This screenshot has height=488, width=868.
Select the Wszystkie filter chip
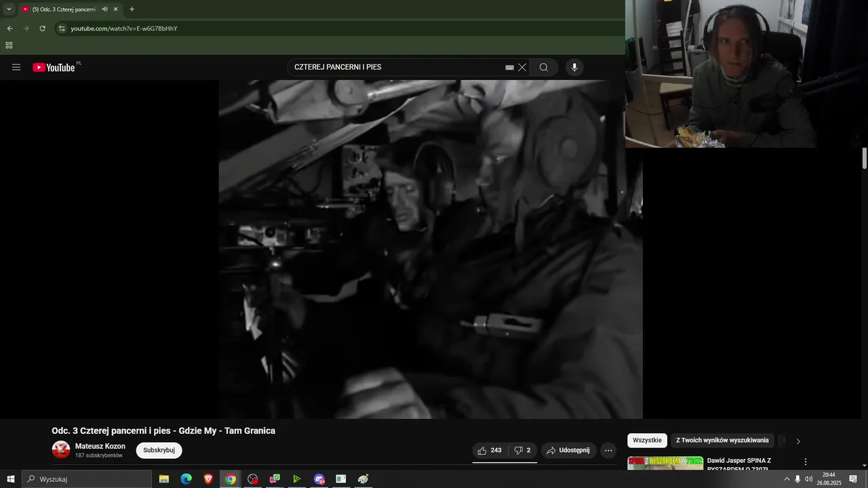click(x=647, y=441)
